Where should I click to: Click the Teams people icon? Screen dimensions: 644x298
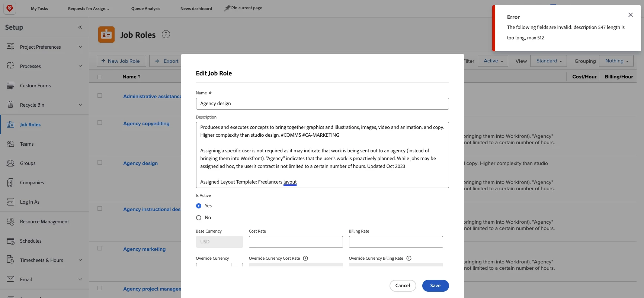point(10,144)
